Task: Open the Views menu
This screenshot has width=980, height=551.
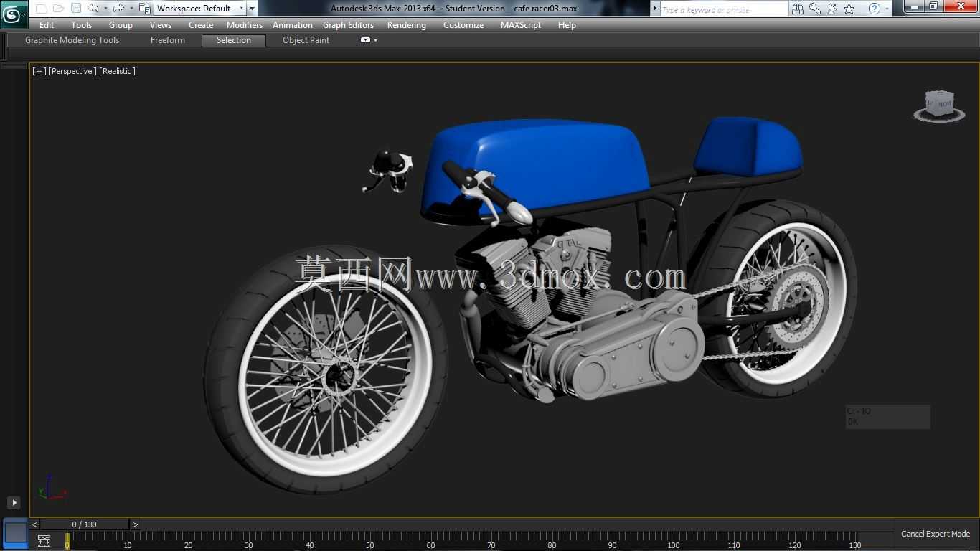Action: (x=161, y=25)
